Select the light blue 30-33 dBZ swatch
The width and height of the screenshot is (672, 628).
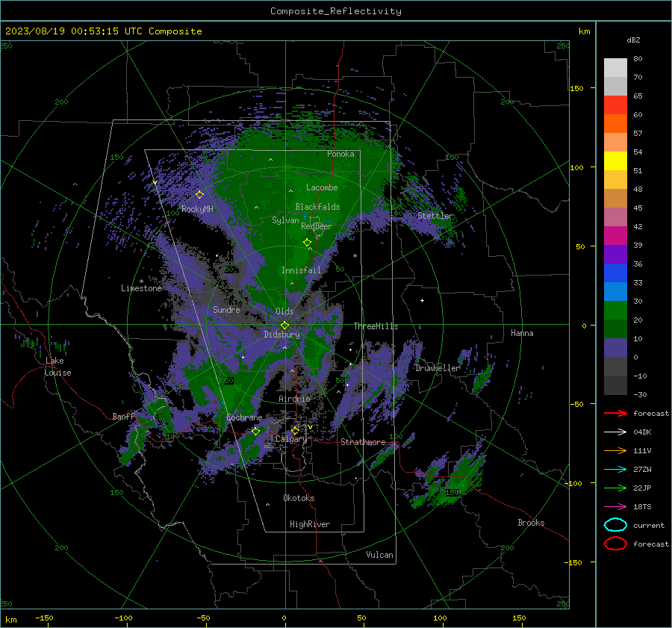615,292
